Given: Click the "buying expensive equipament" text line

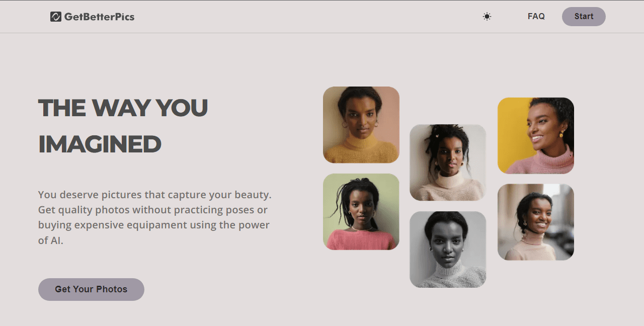Looking at the screenshot, I should click(x=154, y=225).
